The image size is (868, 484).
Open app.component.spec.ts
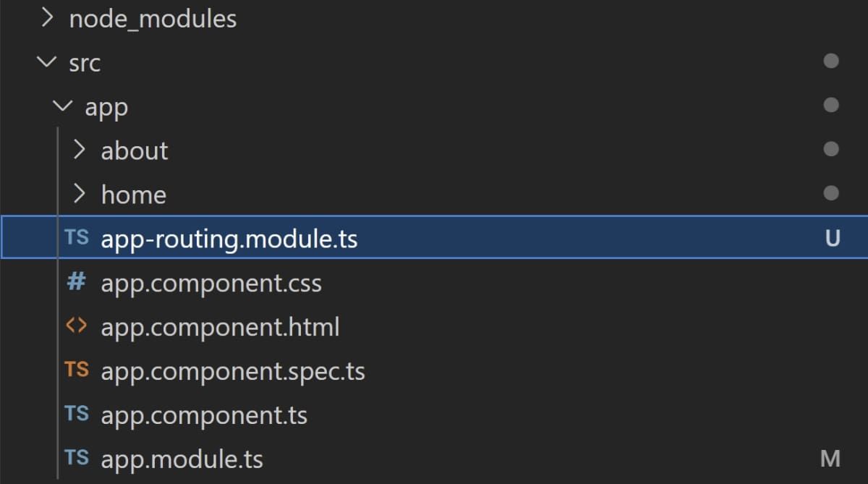pyautogui.click(x=233, y=371)
